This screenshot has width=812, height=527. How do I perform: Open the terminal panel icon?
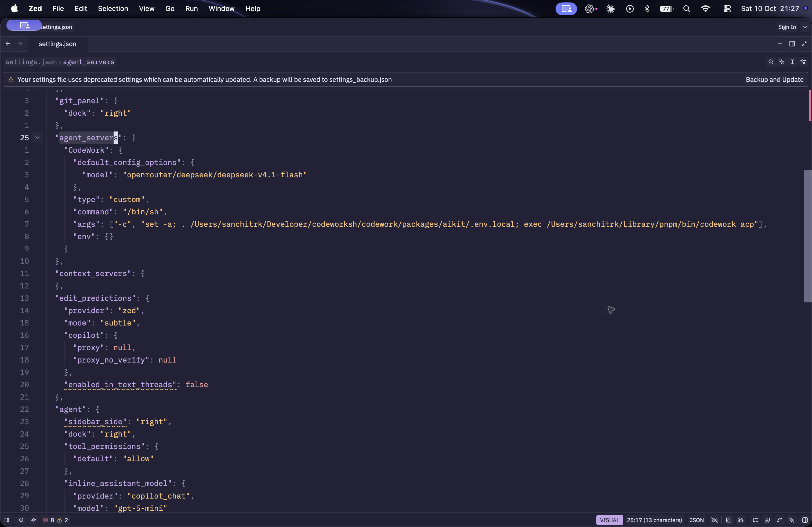tap(728, 520)
